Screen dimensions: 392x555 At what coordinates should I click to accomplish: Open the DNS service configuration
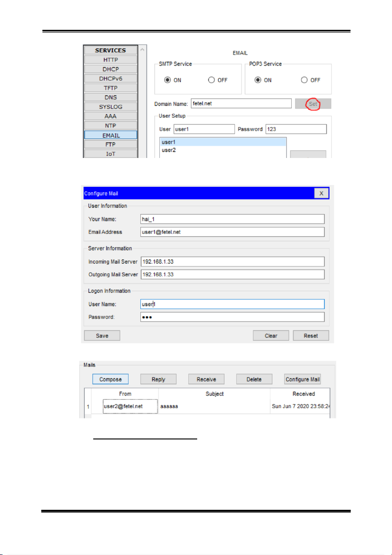point(110,97)
